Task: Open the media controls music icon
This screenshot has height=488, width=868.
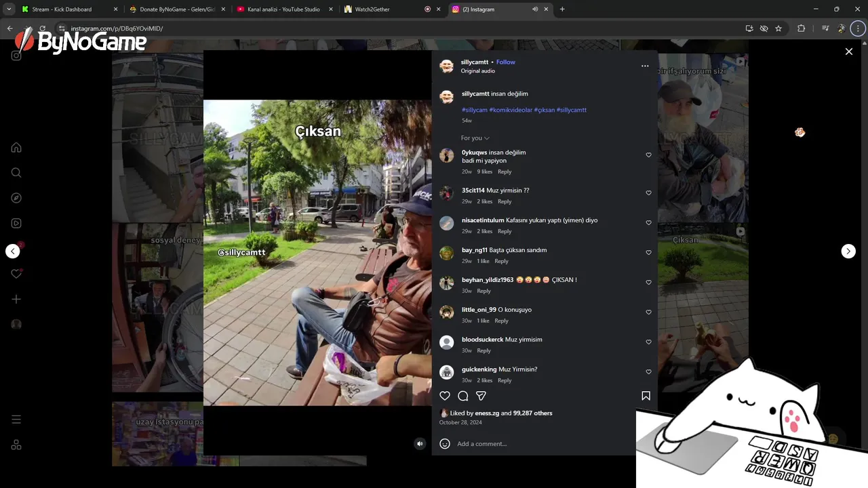Action: point(825,28)
